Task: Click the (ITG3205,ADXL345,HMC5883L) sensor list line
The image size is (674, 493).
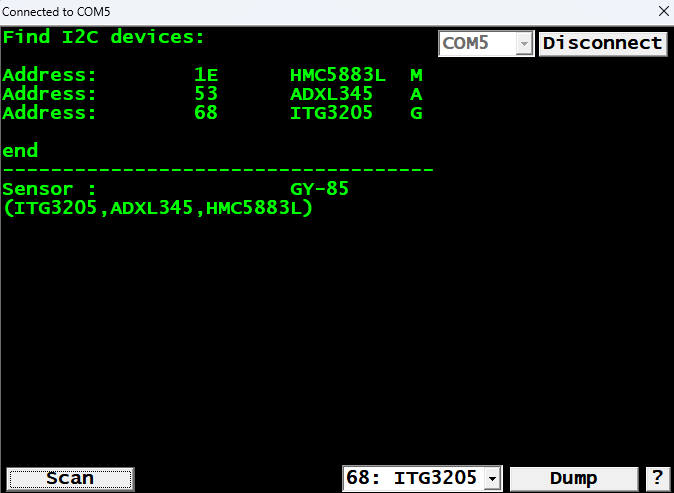Action: [158, 208]
